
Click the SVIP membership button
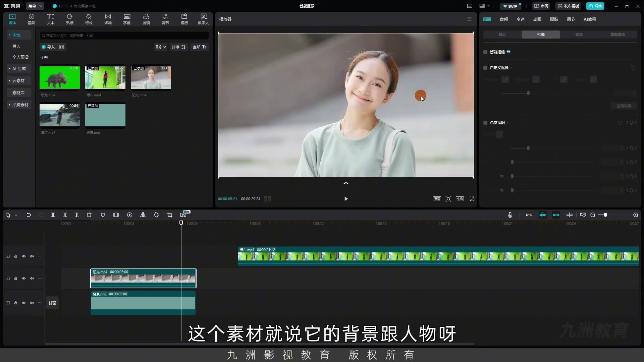(511, 6)
